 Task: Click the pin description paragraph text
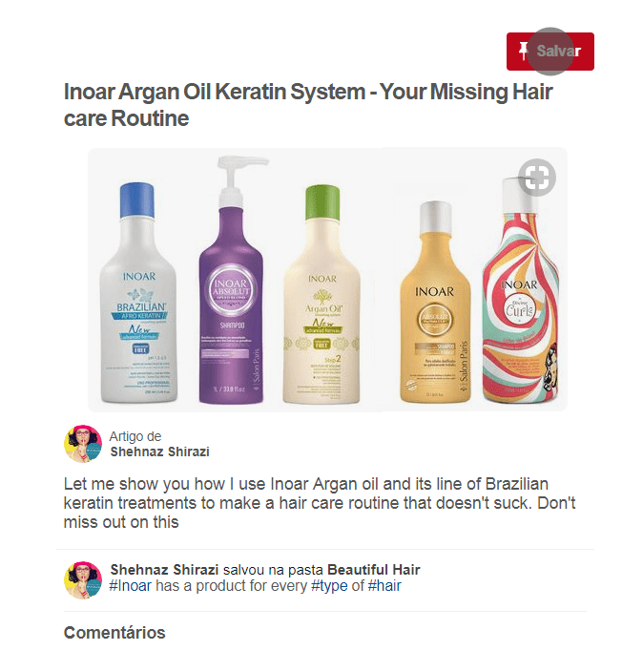click(x=320, y=503)
